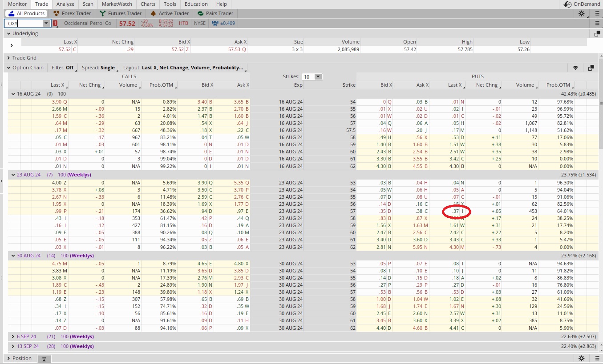This screenshot has width=603, height=364.
Task: Change the CALLS Volume column header
Action: coord(122,85)
